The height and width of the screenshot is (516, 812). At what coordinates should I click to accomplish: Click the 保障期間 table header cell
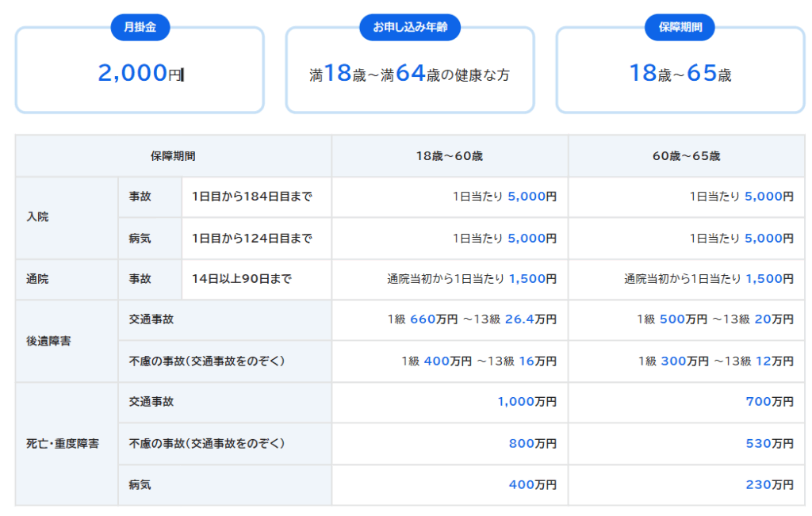[x=173, y=156]
